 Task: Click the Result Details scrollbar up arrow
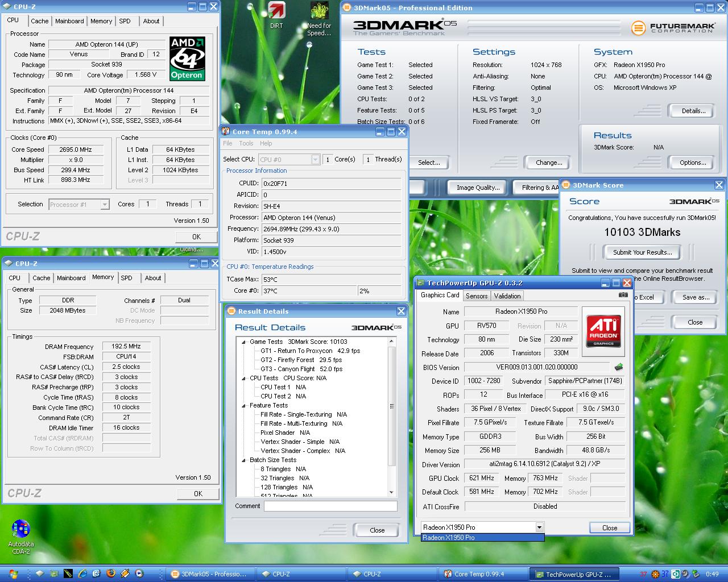coord(391,342)
